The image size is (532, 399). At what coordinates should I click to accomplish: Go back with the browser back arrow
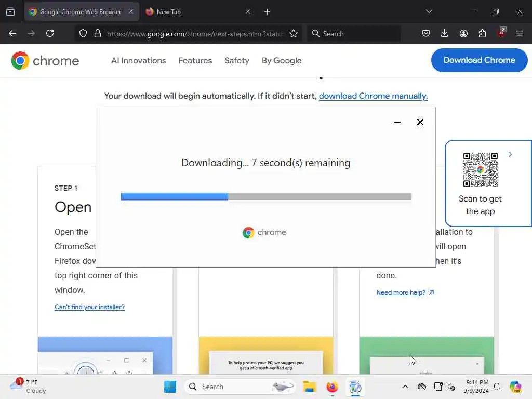point(12,33)
